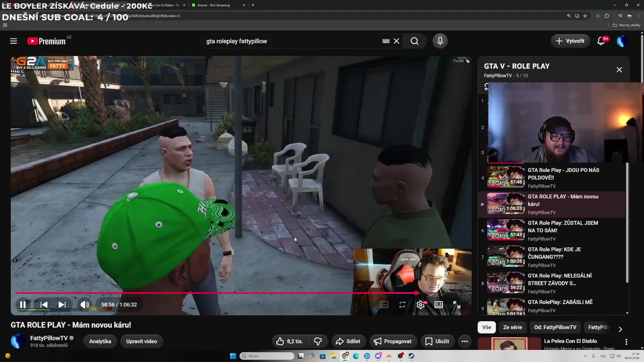644x362 pixels.
Task: Mute the video volume
Action: 85,305
